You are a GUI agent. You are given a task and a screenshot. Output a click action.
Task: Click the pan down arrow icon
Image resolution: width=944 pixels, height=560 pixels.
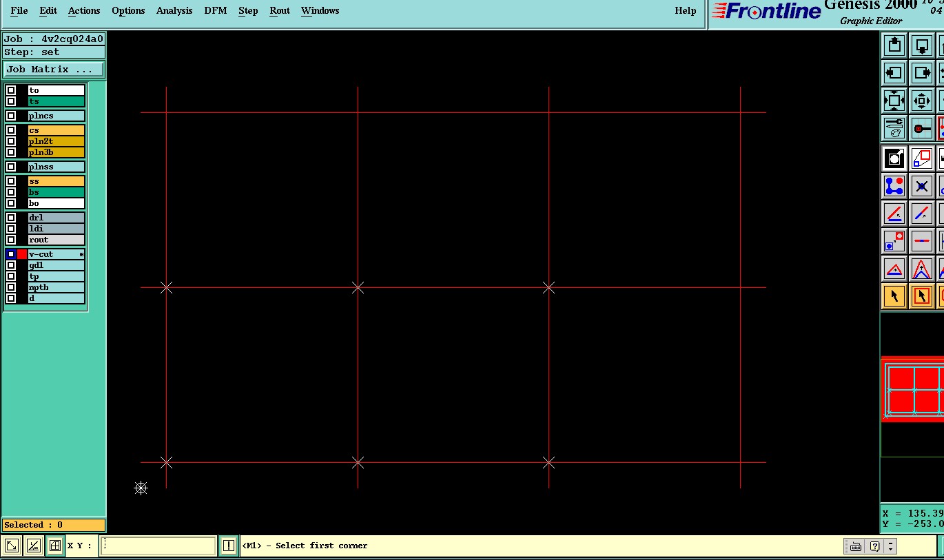coord(921,45)
